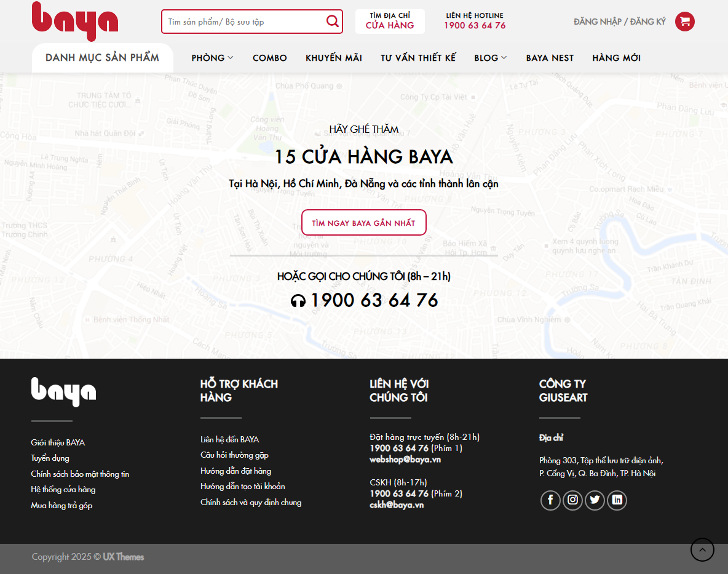Click the back-to-top arrow icon
Viewport: 728px width, 574px height.
[x=702, y=549]
